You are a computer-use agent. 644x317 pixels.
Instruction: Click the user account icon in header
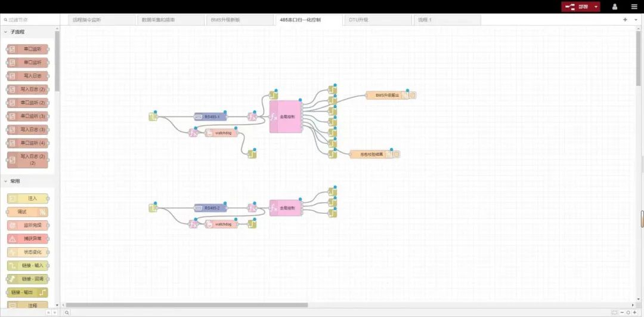point(615,7)
